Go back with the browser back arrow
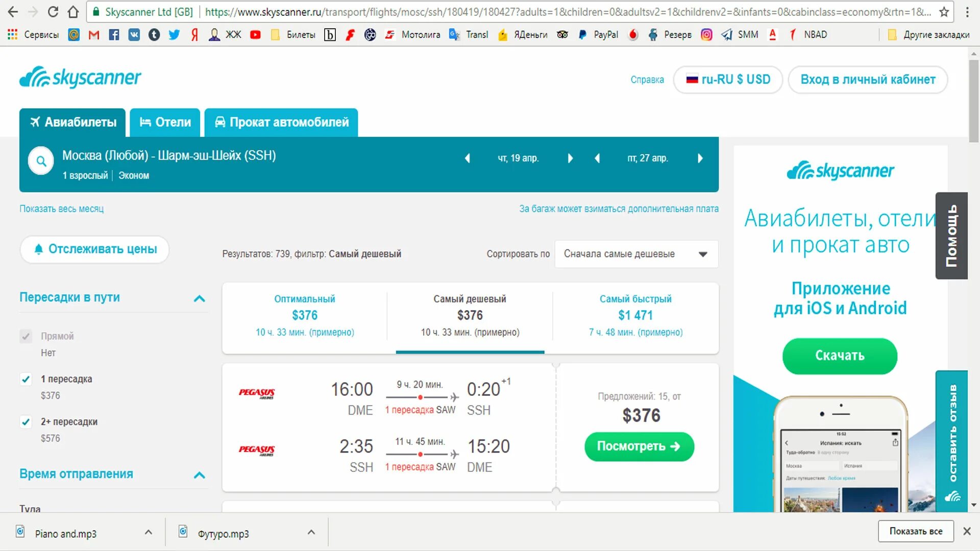 13,12
